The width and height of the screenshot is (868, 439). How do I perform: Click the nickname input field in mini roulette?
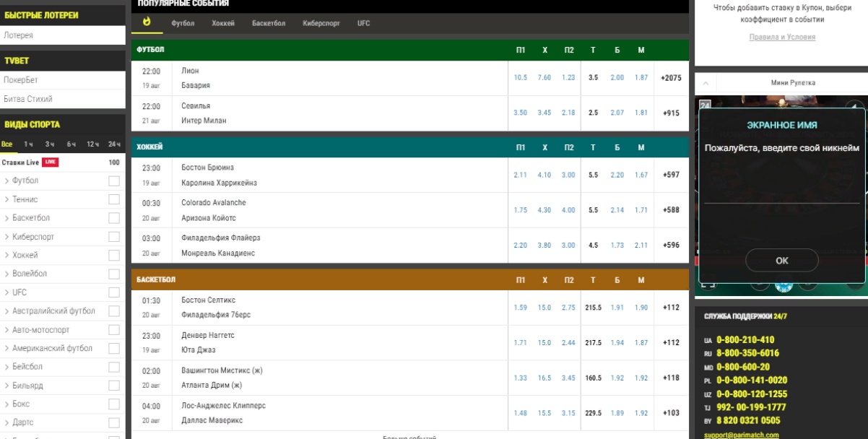tap(782, 191)
